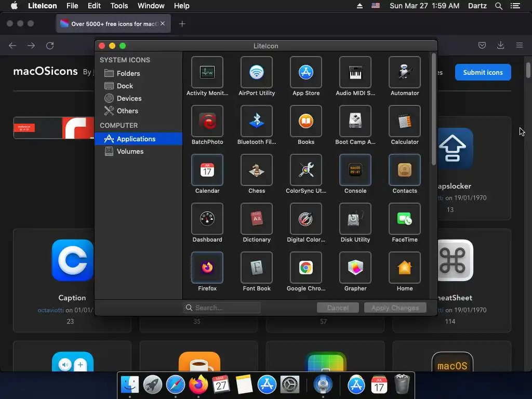Open the Help menu

181,6
